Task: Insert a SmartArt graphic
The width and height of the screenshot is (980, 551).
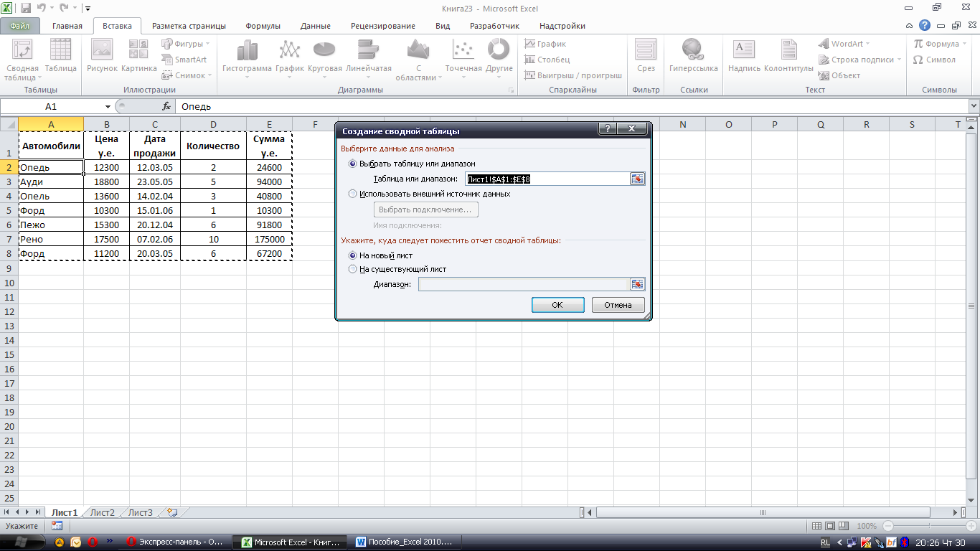Action: [184, 60]
